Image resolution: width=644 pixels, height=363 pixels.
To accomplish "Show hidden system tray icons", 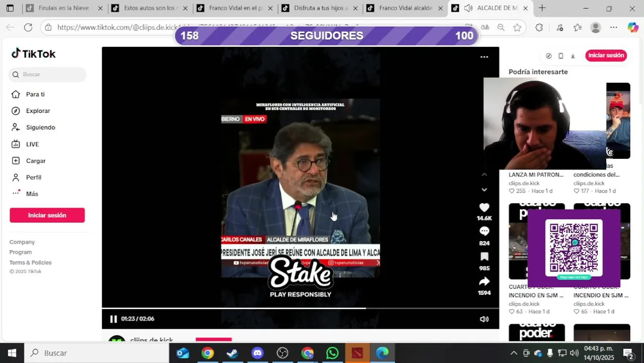I will pyautogui.click(x=513, y=353).
